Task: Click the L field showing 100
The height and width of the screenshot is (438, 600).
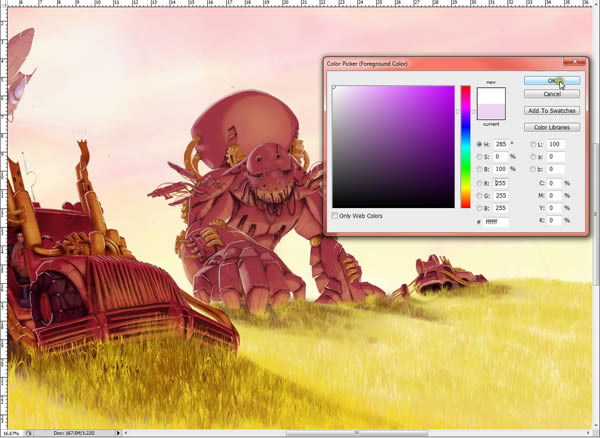Action: tap(555, 144)
